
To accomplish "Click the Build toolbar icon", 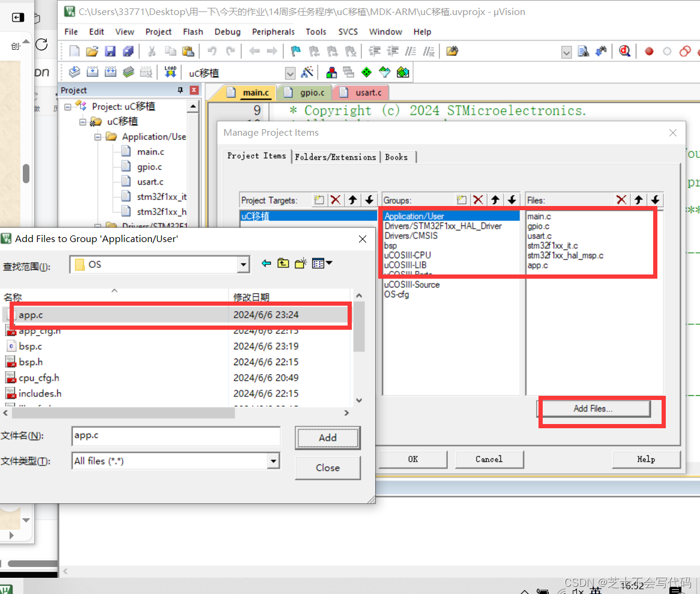I will (x=92, y=72).
